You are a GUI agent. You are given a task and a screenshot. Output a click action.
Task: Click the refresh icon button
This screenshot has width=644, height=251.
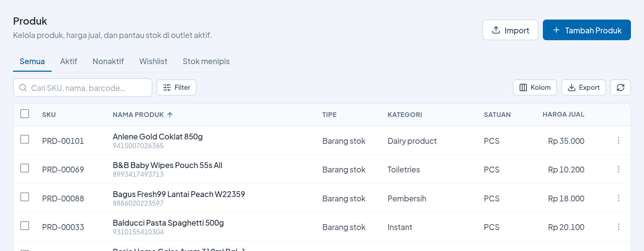pyautogui.click(x=620, y=88)
